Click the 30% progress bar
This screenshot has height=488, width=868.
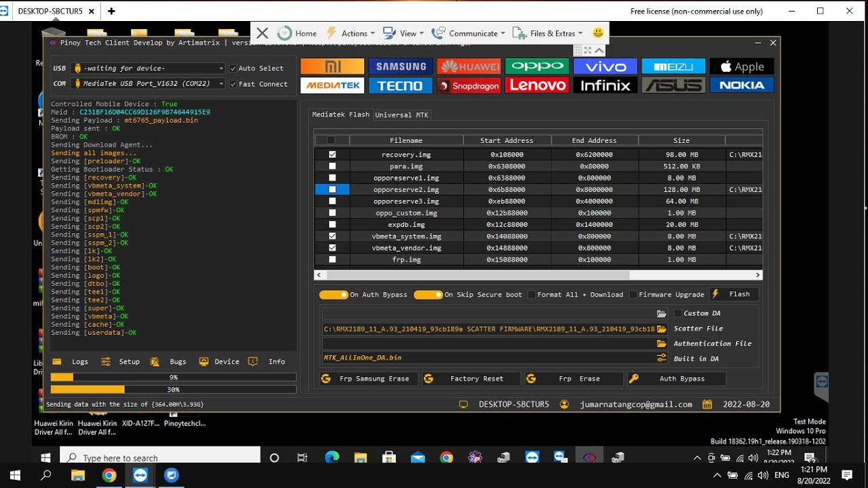tap(174, 390)
